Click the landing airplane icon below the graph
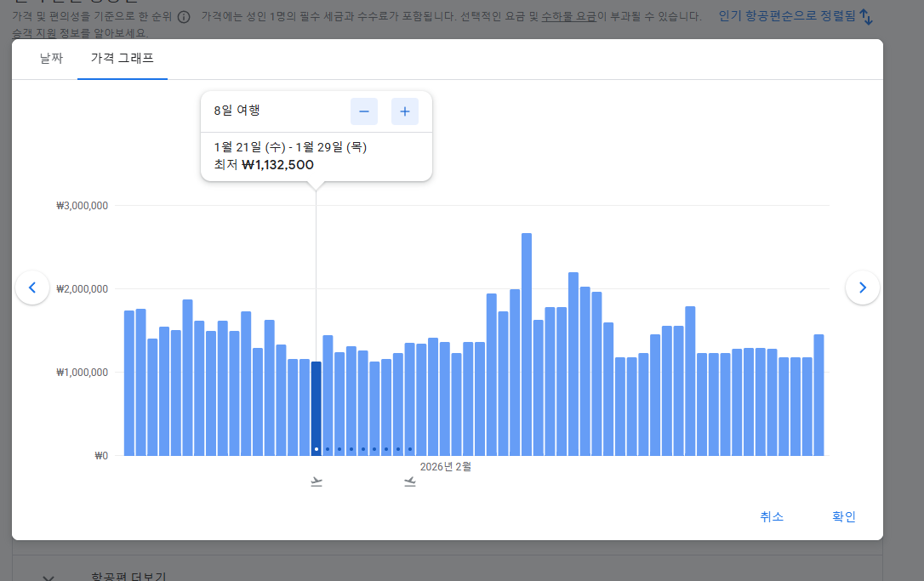The width and height of the screenshot is (924, 581). (409, 481)
